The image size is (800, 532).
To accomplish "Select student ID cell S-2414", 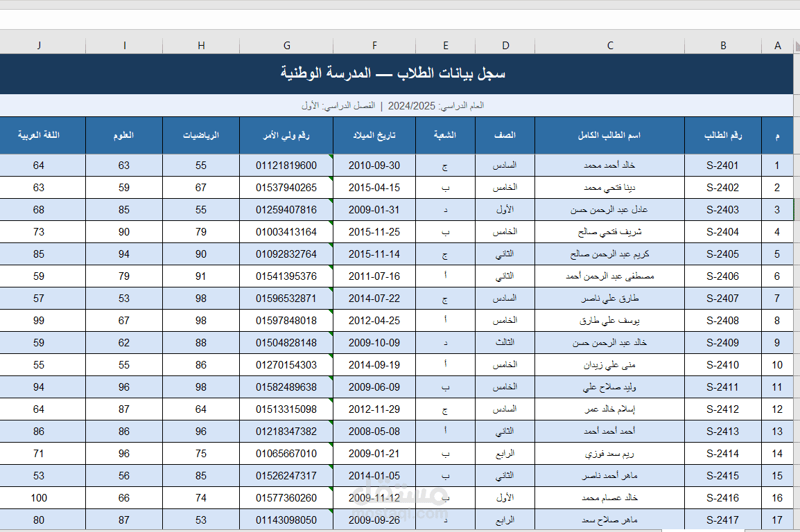I will [x=723, y=454].
